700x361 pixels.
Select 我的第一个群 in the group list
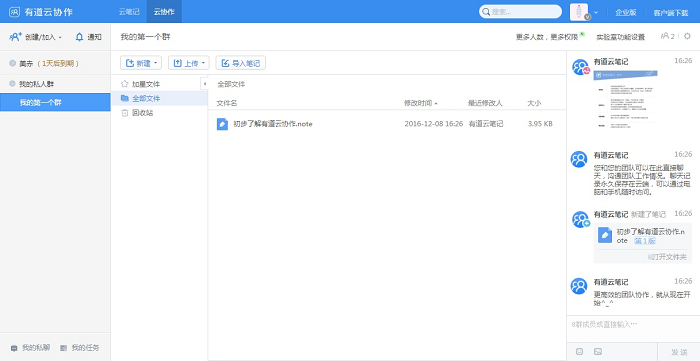click(55, 102)
